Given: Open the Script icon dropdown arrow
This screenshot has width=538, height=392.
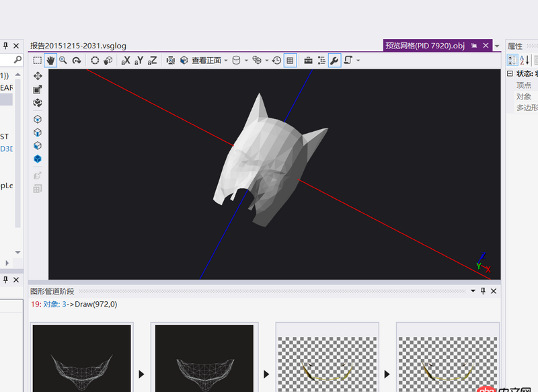Looking at the screenshot, I should (358, 61).
